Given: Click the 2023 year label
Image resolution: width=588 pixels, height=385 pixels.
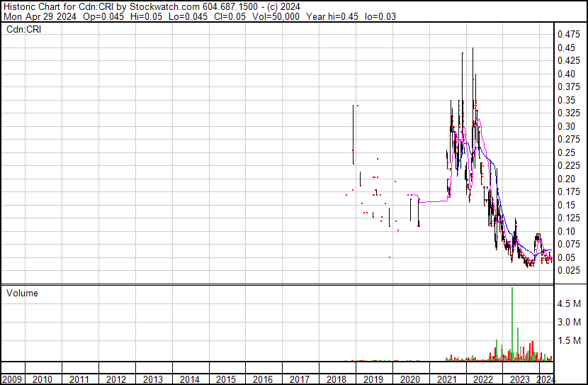Looking at the screenshot, I should click(520, 379).
